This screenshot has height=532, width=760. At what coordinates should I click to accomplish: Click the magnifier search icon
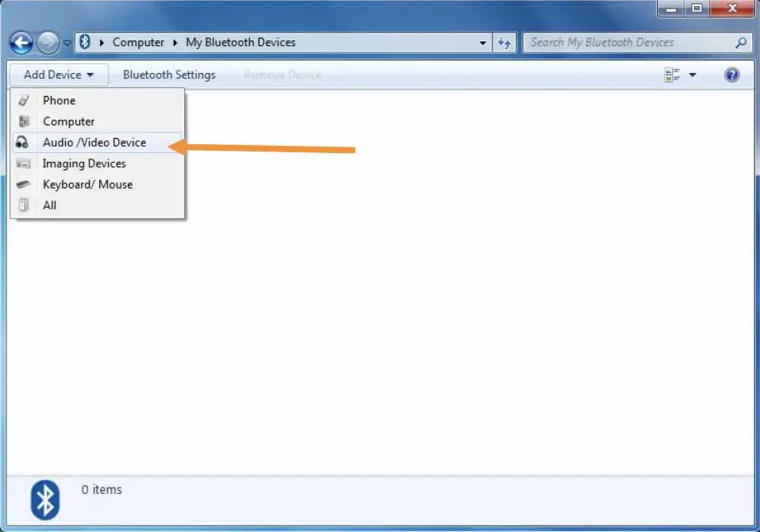pyautogui.click(x=741, y=43)
